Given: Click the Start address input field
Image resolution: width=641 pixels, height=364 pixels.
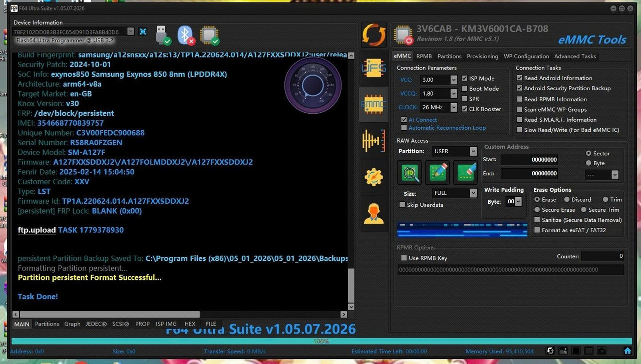Looking at the screenshot, I should point(529,160).
